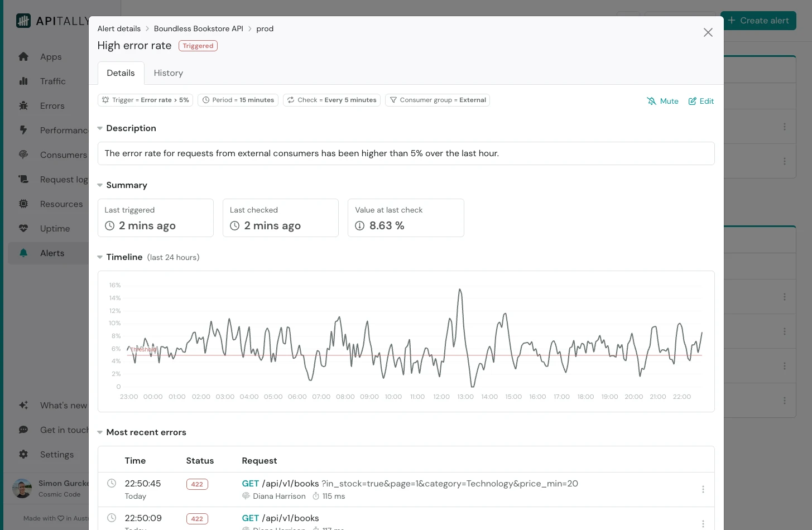The image size is (812, 530).
Task: Select the Uptime heart icon
Action: 23,228
